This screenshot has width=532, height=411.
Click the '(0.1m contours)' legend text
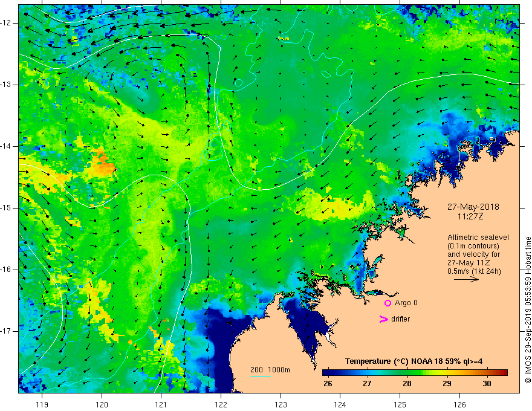473,246
